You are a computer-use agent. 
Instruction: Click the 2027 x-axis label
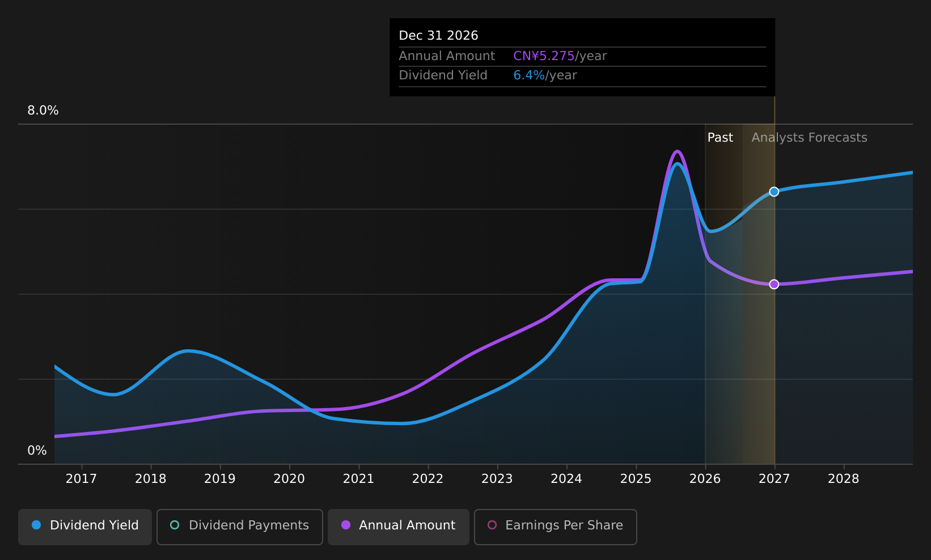coord(774,479)
